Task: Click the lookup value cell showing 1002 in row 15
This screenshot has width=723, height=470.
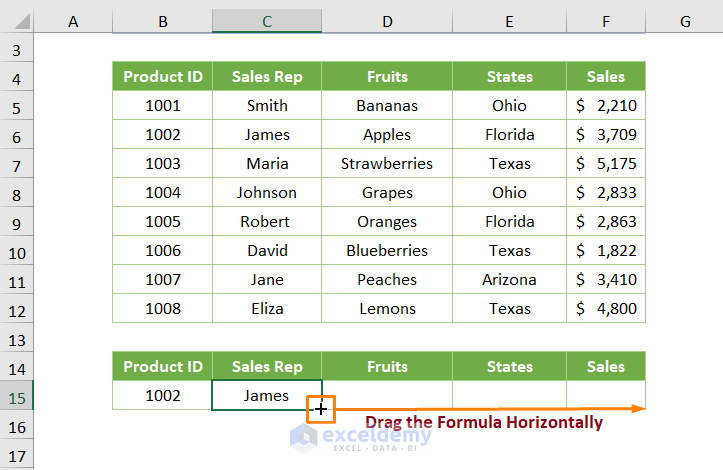Action: 163,395
